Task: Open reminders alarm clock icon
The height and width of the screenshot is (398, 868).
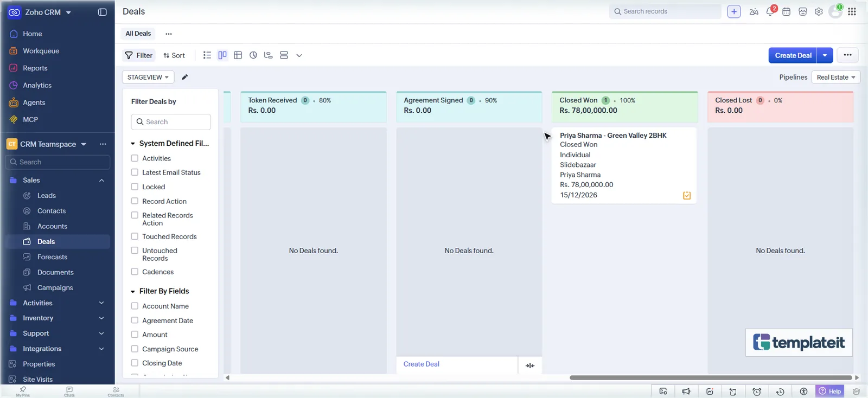Action: pyautogui.click(x=757, y=391)
